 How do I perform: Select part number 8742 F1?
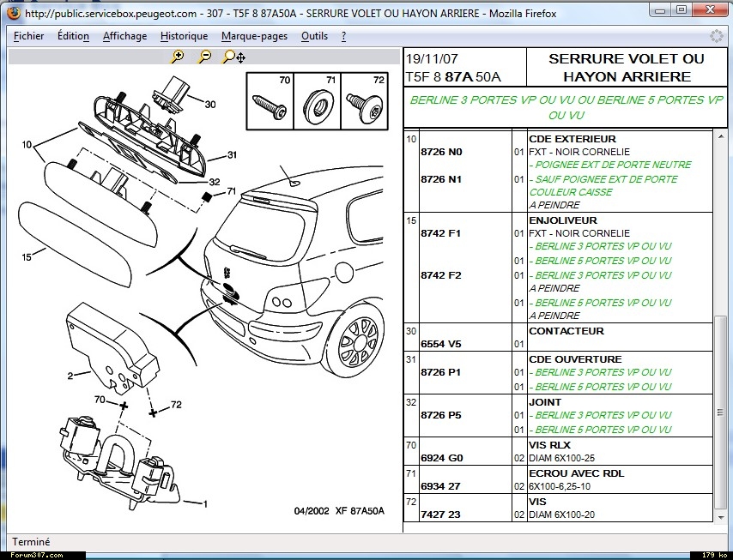point(441,233)
